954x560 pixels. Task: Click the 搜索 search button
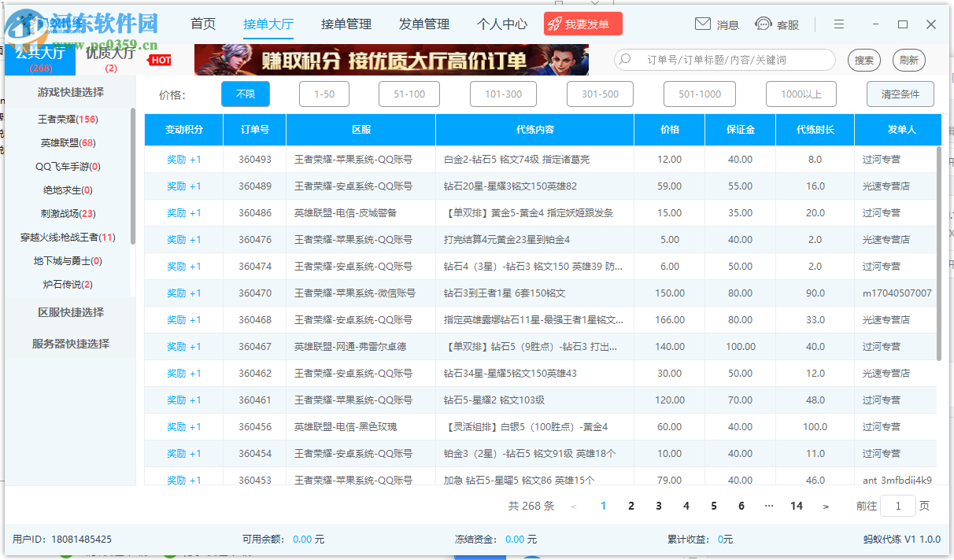click(863, 60)
